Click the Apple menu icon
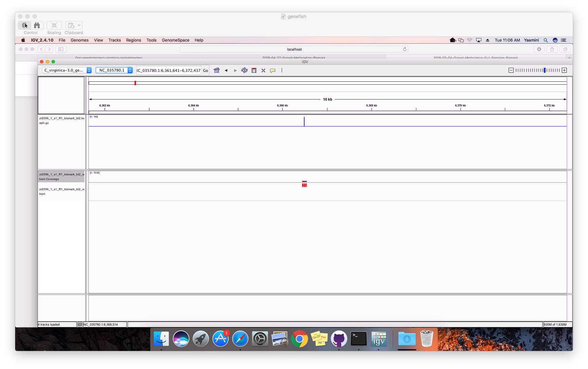Image resolution: width=588 pixels, height=369 pixels. [23, 40]
